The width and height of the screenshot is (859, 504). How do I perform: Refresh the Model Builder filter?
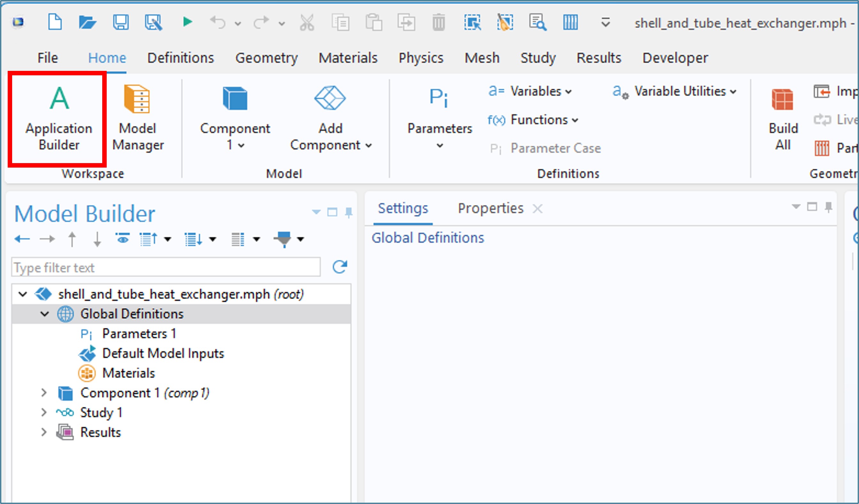340,267
